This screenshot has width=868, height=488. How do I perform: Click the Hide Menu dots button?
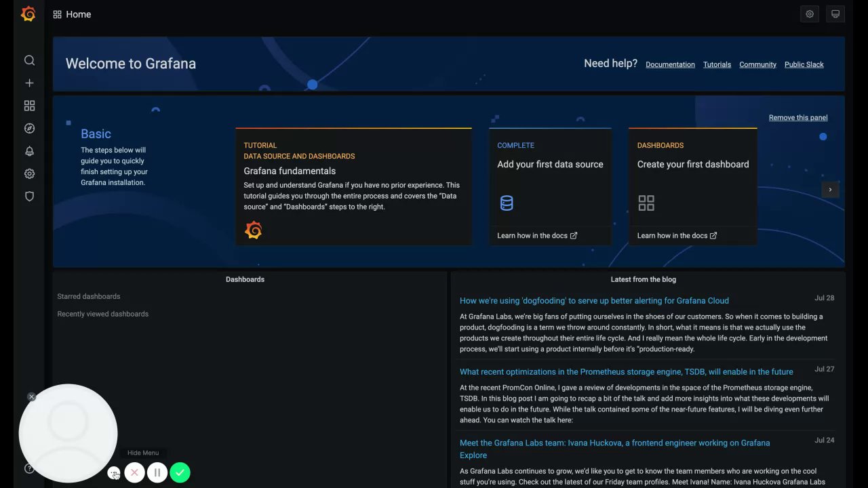click(114, 473)
